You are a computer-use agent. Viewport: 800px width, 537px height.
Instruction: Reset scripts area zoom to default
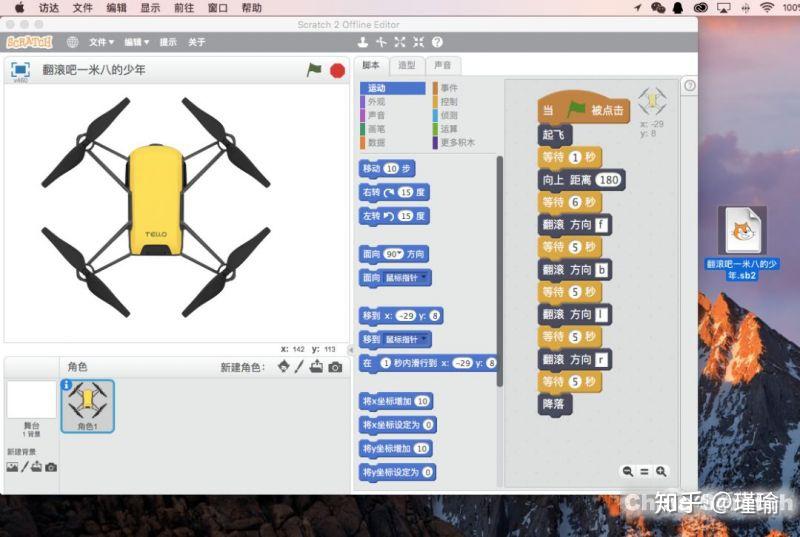[x=644, y=472]
